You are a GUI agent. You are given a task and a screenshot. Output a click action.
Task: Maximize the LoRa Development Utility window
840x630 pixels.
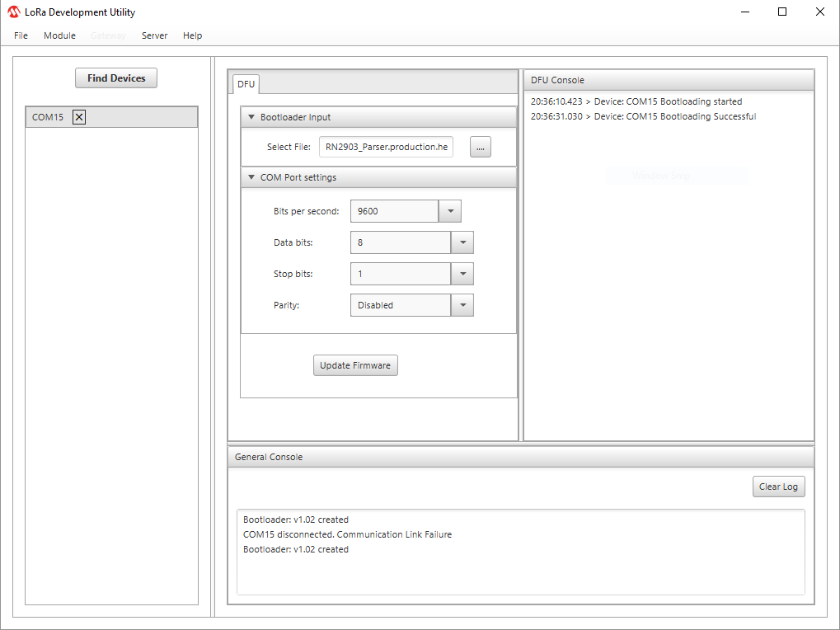pyautogui.click(x=782, y=12)
